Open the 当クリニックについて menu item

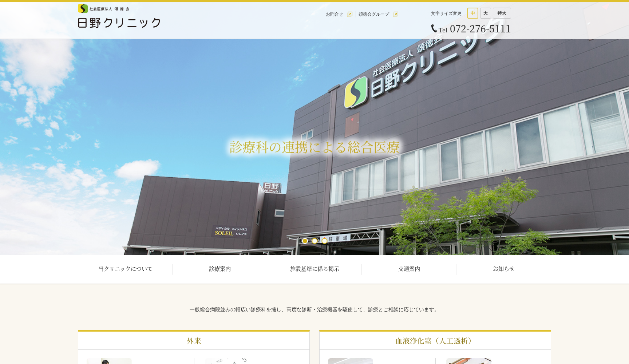pyautogui.click(x=125, y=269)
